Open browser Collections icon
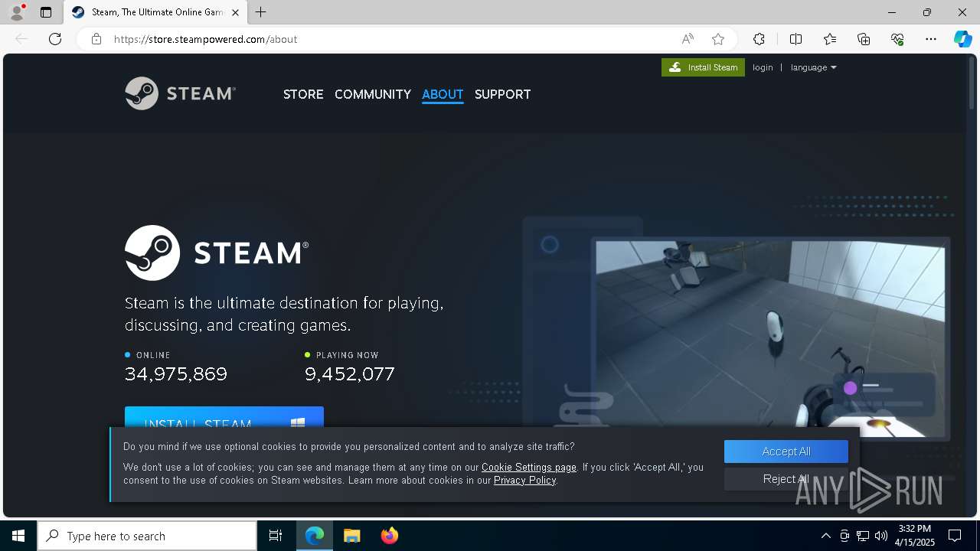980x551 pixels. [864, 39]
